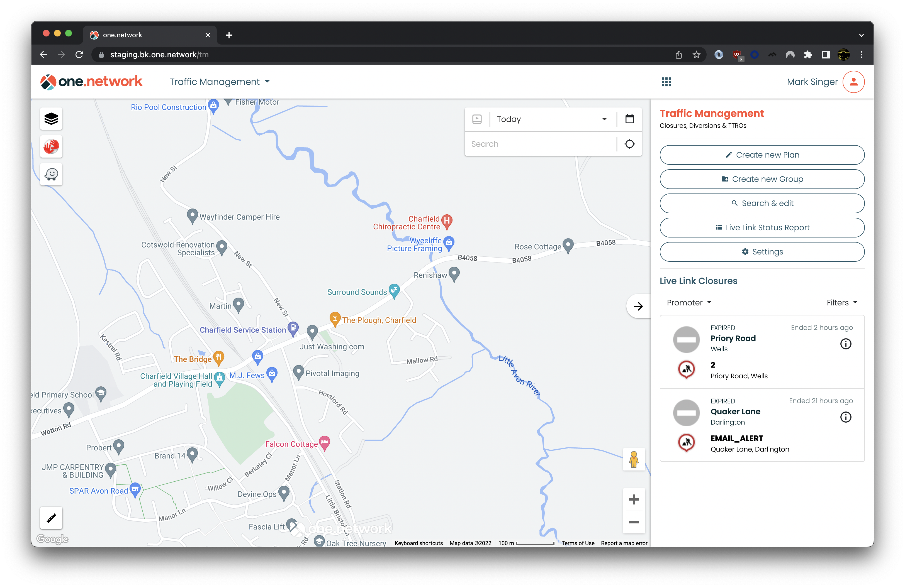
Task: Open Terms of Use link
Action: point(578,543)
